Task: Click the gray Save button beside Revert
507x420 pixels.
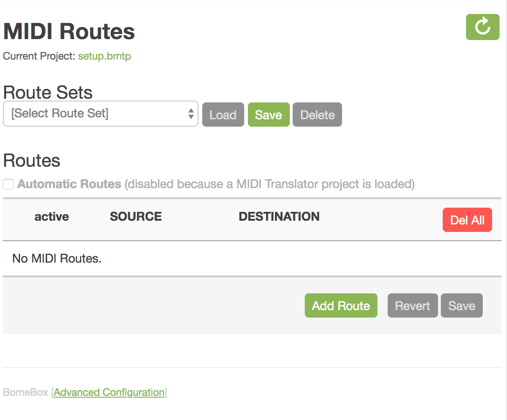Action: (462, 305)
